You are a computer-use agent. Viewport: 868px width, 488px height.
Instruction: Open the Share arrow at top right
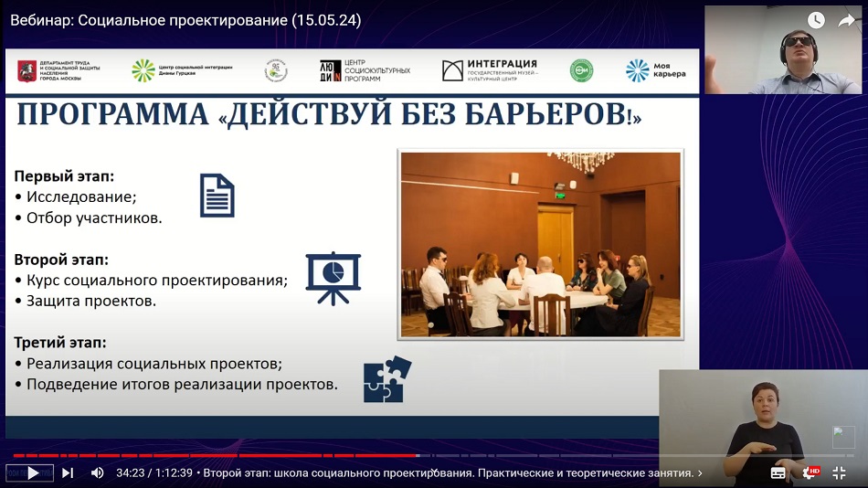(x=846, y=20)
